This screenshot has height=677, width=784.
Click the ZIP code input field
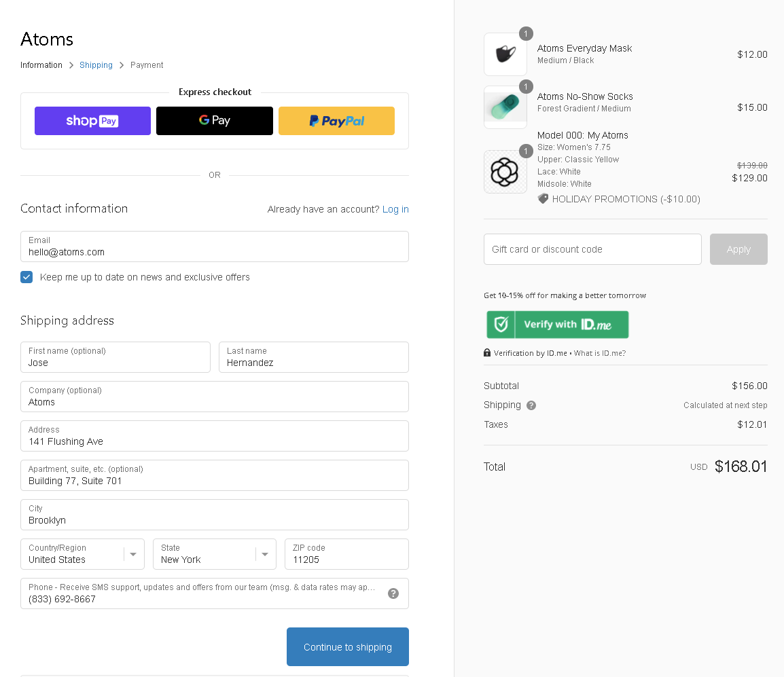(x=347, y=554)
